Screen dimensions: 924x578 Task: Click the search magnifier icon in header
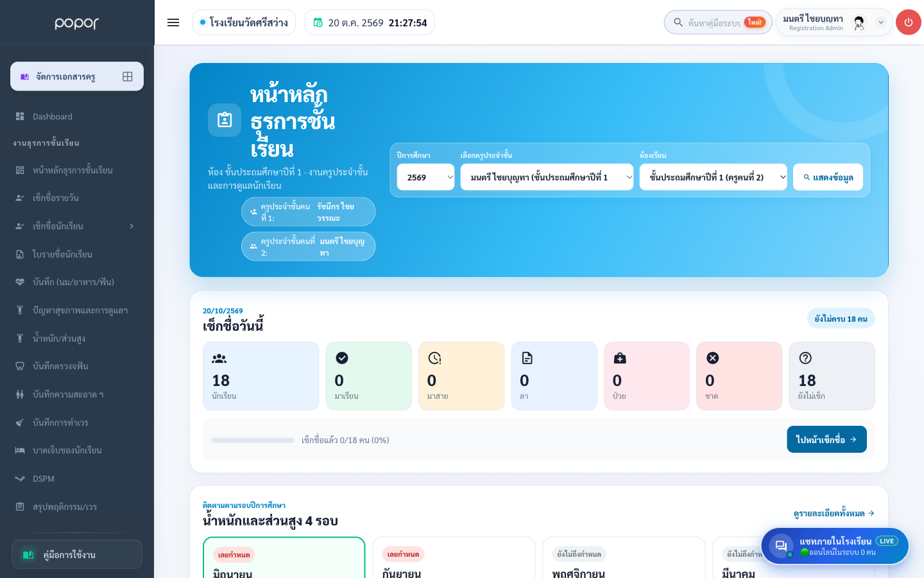point(678,22)
